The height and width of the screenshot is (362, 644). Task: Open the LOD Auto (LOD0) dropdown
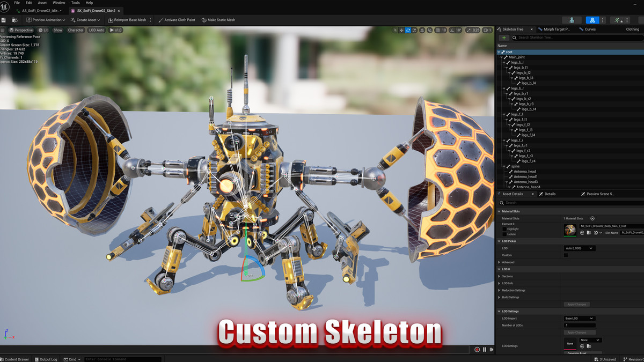click(579, 248)
